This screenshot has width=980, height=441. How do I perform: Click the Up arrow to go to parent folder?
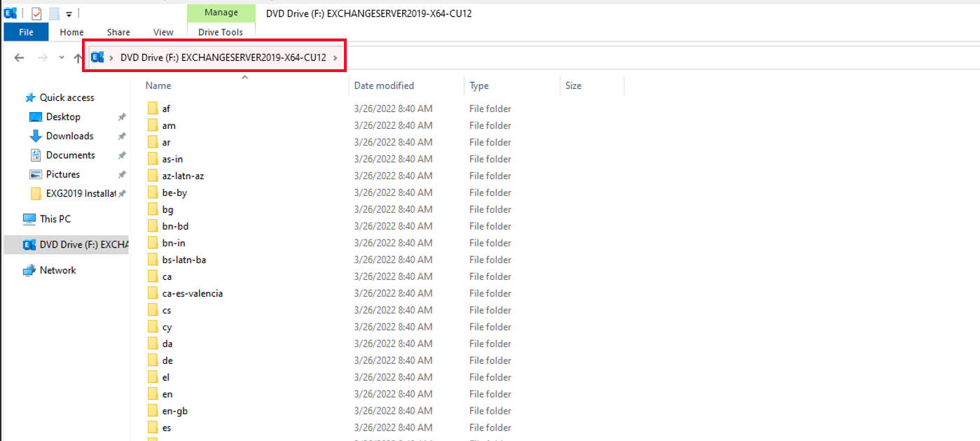point(77,57)
